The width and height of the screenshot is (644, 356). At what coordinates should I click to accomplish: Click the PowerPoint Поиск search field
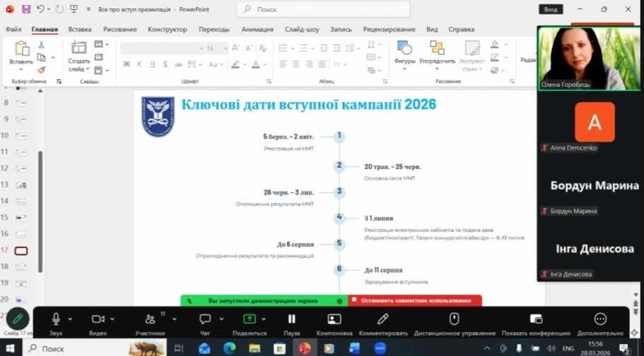[323, 9]
